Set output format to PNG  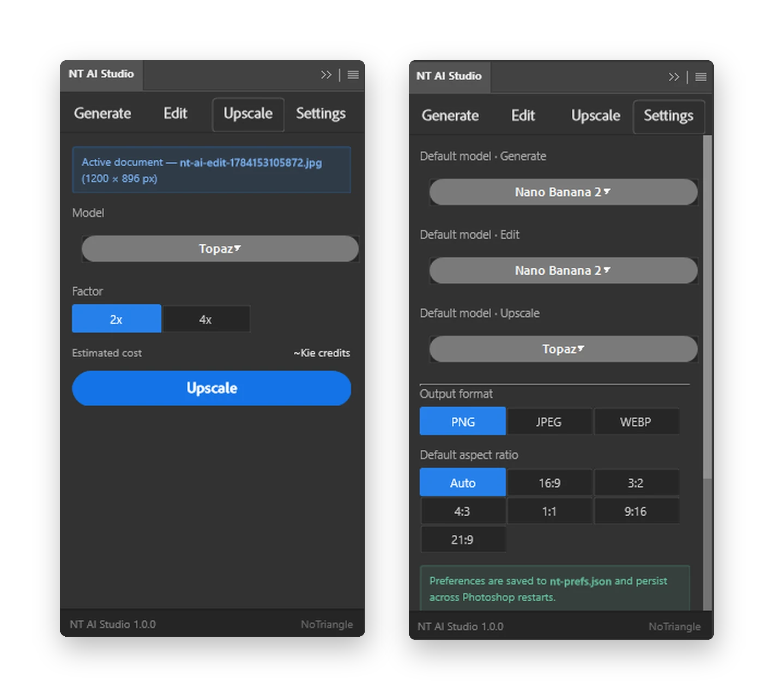(x=463, y=421)
